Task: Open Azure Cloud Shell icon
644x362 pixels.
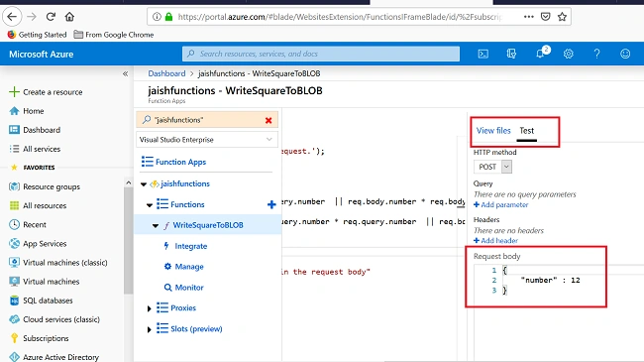Action: [483, 54]
